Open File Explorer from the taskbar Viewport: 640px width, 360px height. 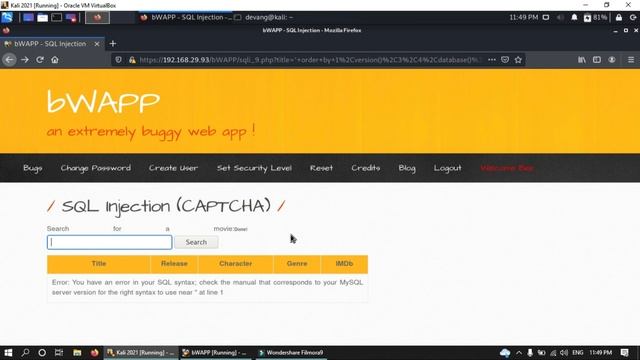tap(77, 353)
